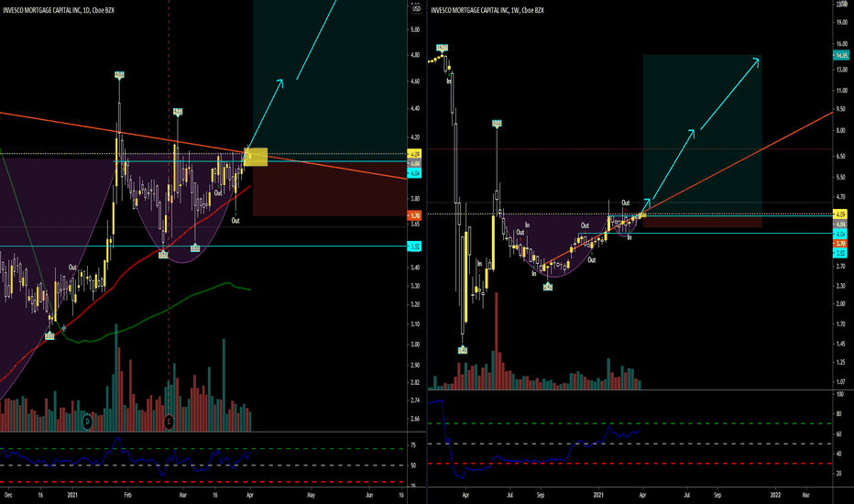Click the 100 level on the weekly RSI axis

[x=840, y=394]
